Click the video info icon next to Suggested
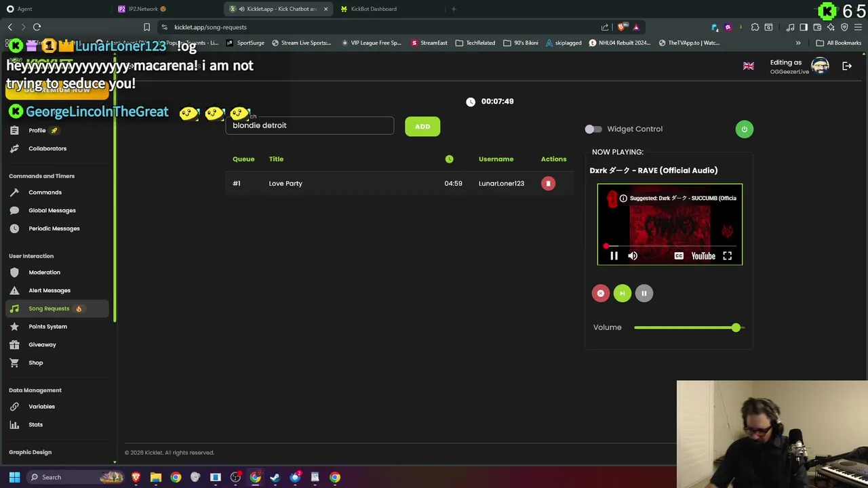The image size is (868, 488). (x=623, y=199)
